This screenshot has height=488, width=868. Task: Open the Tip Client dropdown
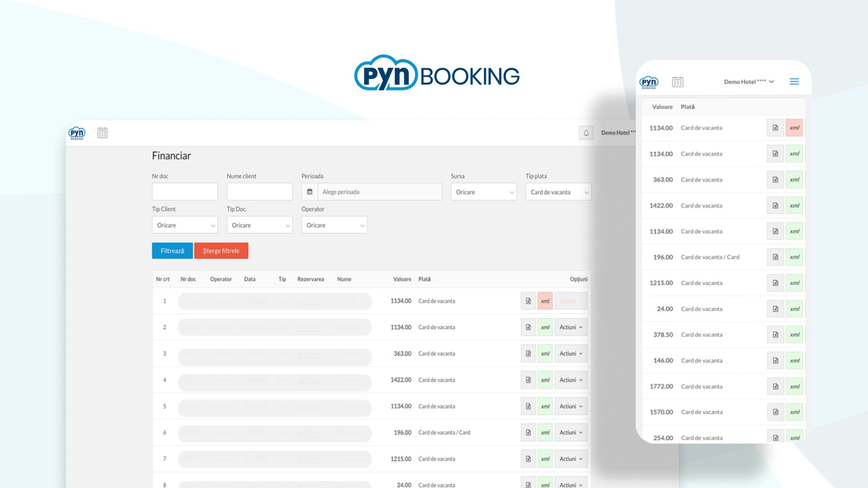(185, 225)
